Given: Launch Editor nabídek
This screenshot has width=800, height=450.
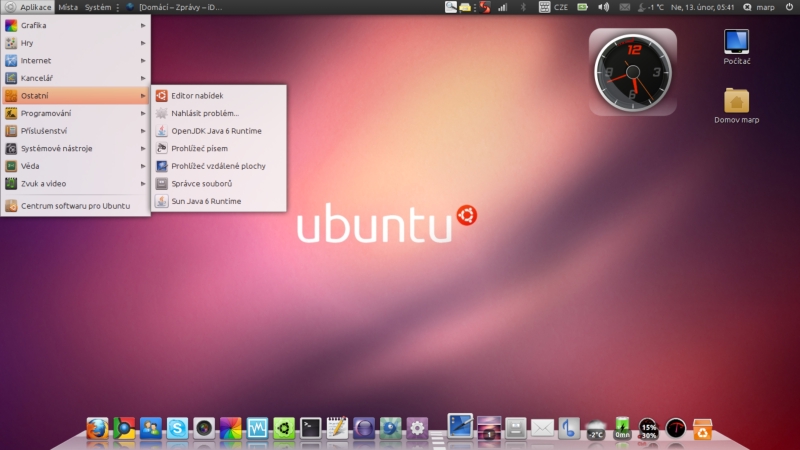Looking at the screenshot, I should coord(219,96).
